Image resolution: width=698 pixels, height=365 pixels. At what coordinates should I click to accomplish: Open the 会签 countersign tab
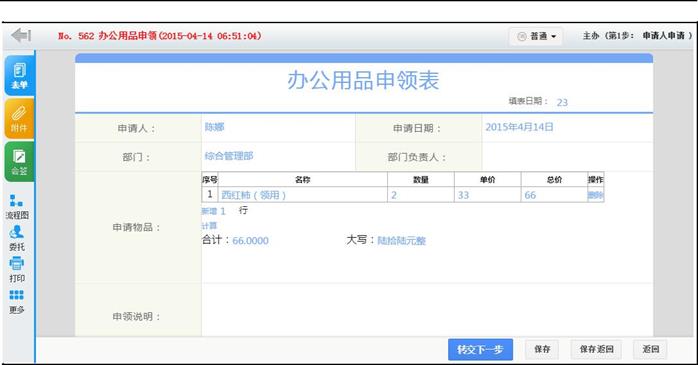[19, 162]
